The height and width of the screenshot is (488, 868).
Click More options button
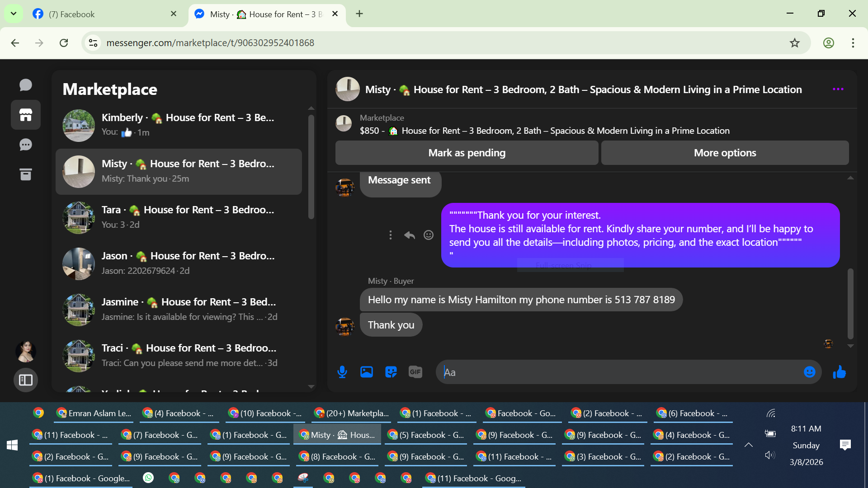(x=725, y=153)
